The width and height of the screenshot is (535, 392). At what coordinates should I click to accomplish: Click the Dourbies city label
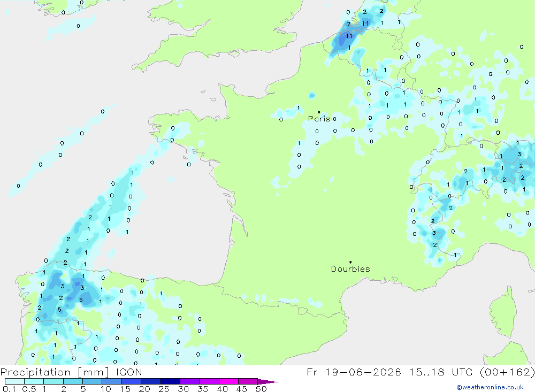350,269
